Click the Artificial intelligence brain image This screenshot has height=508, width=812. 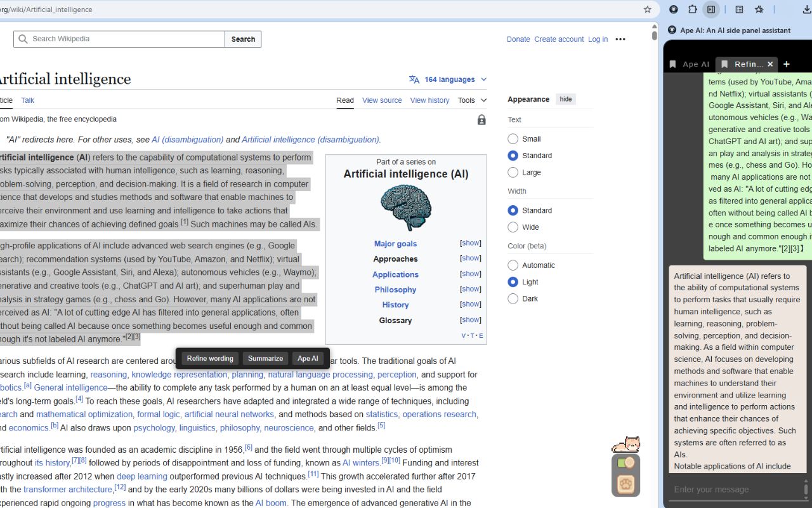click(x=406, y=208)
